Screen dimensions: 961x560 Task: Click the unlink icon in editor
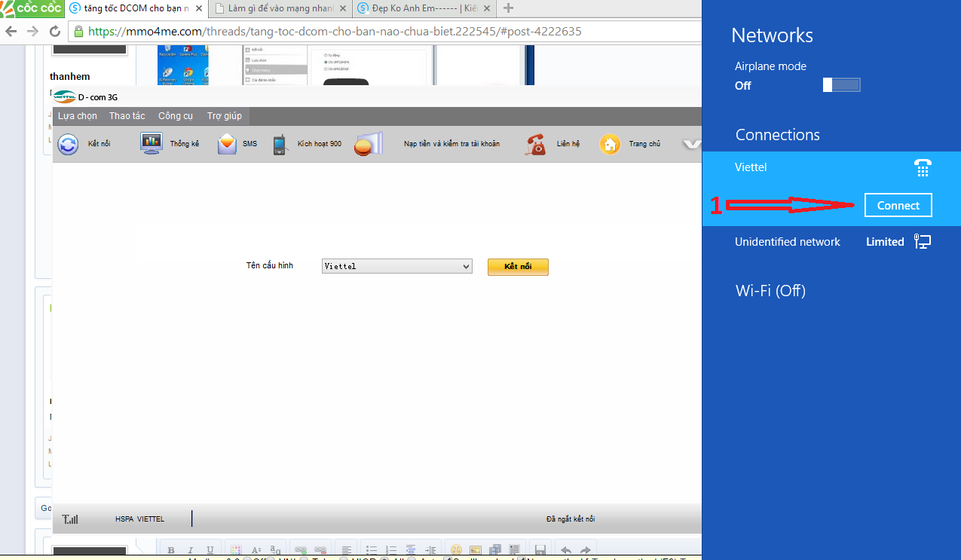tap(320, 550)
